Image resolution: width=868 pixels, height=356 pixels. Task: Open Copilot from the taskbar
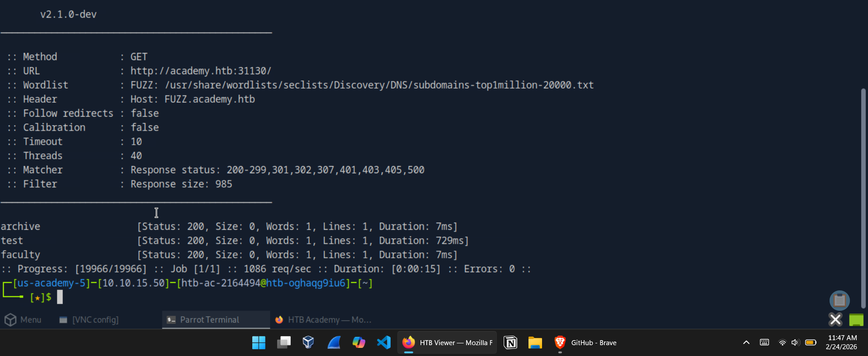tap(359, 343)
